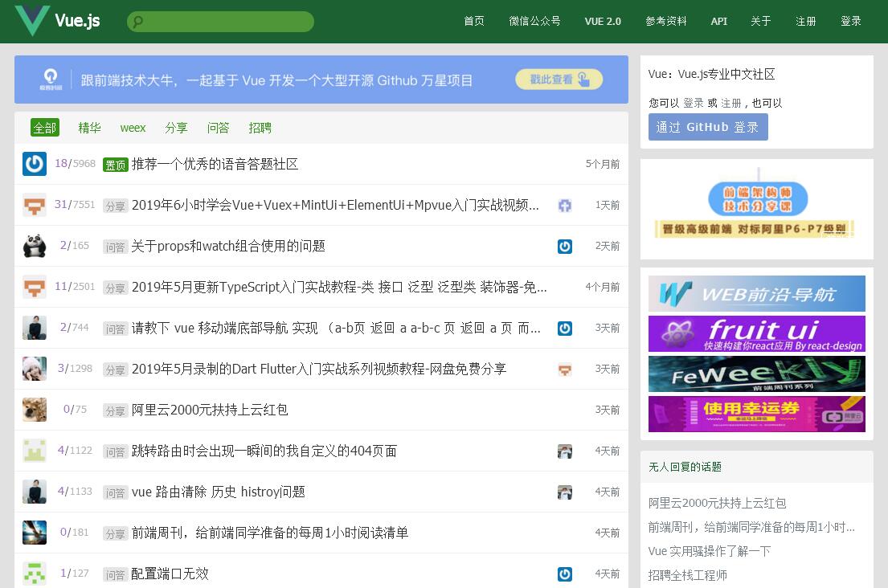Click the blue power avatar on the pinned post

tap(35, 164)
